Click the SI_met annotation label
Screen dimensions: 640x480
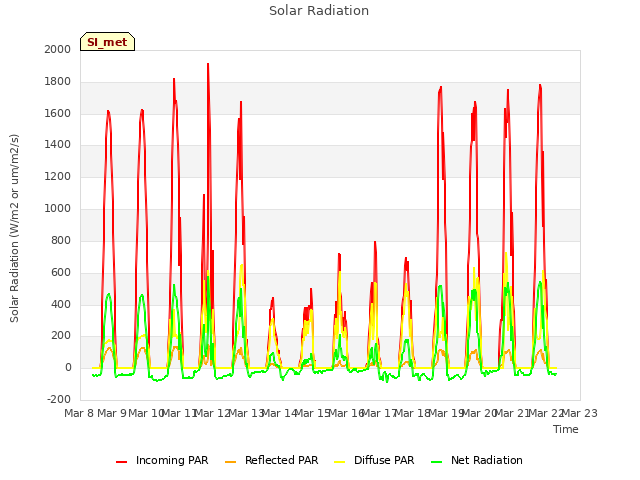(107, 42)
